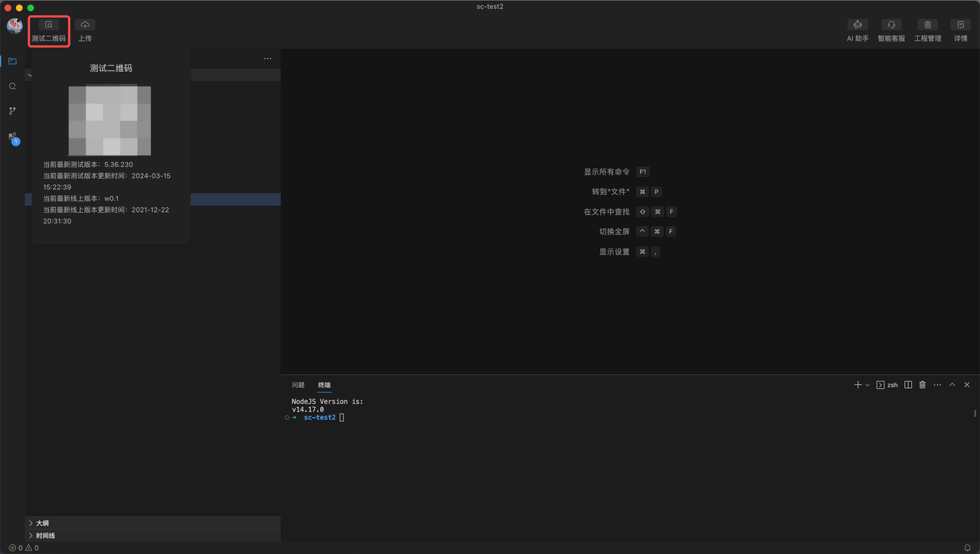980x554 pixels.
Task: Open the search view in the activity bar
Action: (x=12, y=86)
